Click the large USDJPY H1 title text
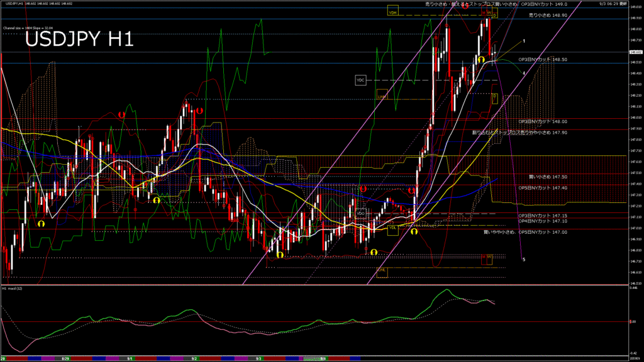 coord(79,40)
